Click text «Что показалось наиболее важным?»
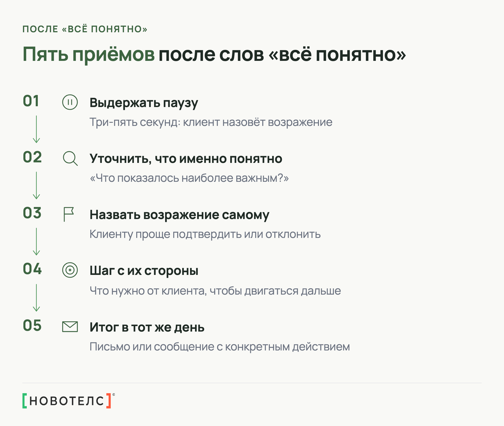Viewport: 504px width, 426px height. 189,178
